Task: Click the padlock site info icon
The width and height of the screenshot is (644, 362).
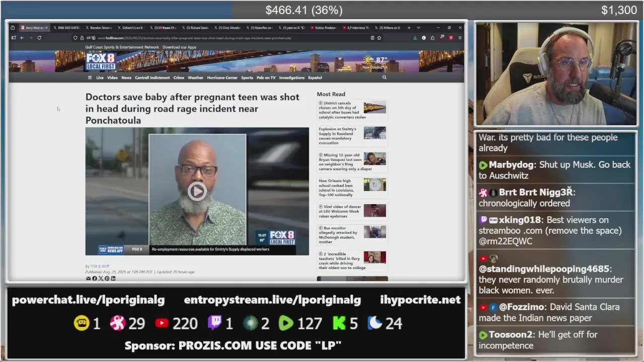Action: [82, 38]
